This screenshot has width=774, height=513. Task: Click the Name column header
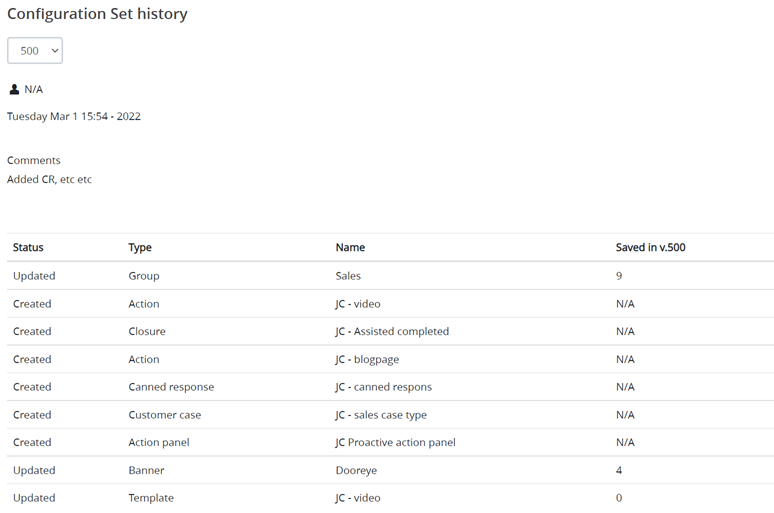(350, 247)
